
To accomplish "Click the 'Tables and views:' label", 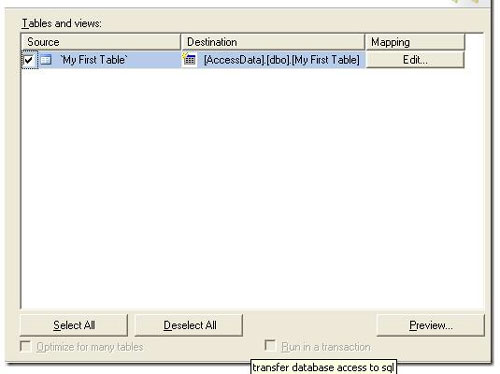I will click(x=62, y=23).
